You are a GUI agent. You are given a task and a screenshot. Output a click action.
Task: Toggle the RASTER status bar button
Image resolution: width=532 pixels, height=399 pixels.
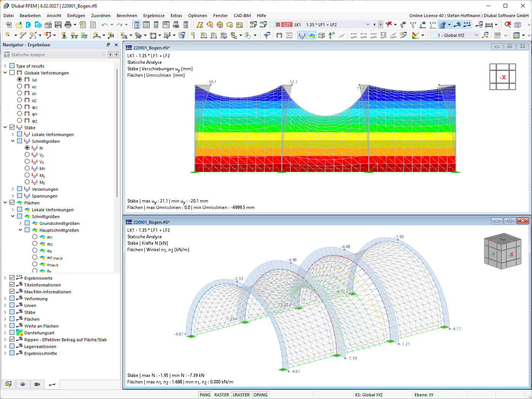click(222, 395)
